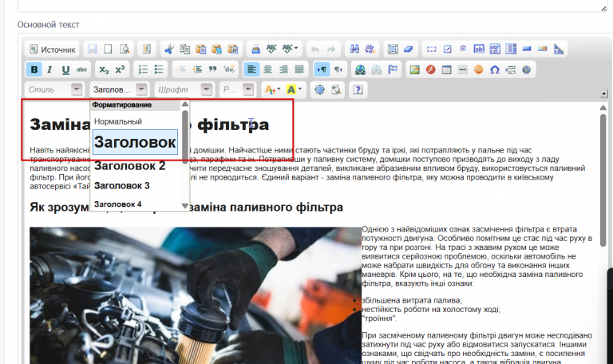Insert special character Omega icon
Screen dimensions: 613x364
495,69
